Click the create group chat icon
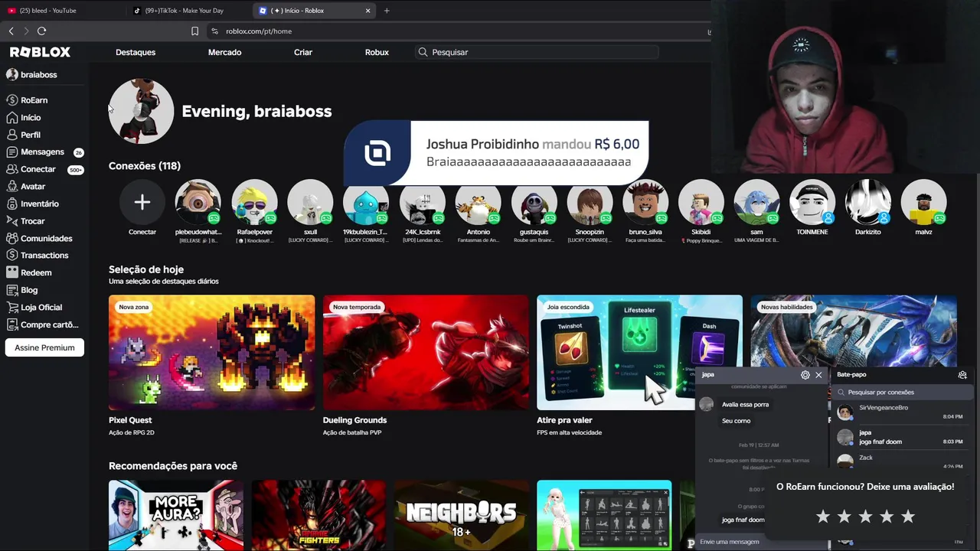 tap(962, 375)
